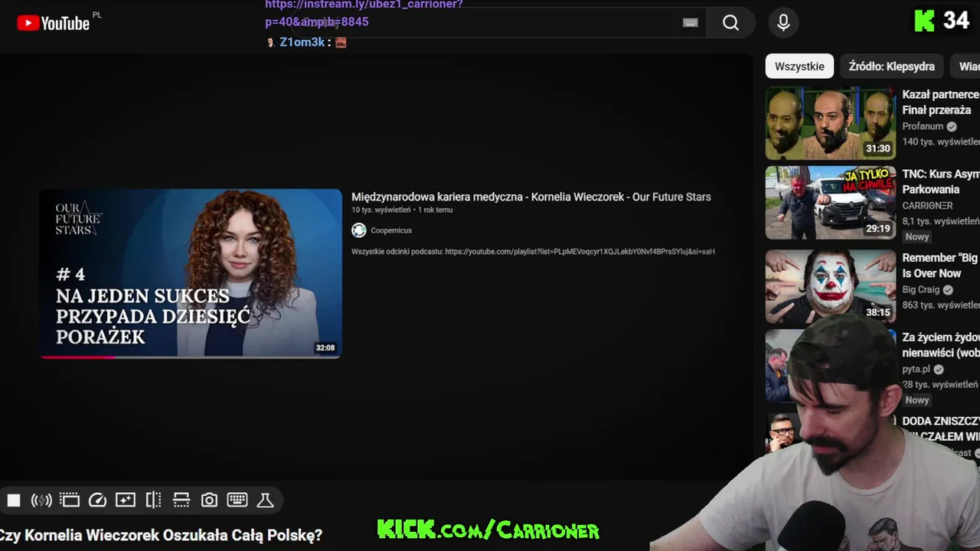This screenshot has width=980, height=551.
Task: Click the Coopernicus channel avatar
Action: (359, 230)
